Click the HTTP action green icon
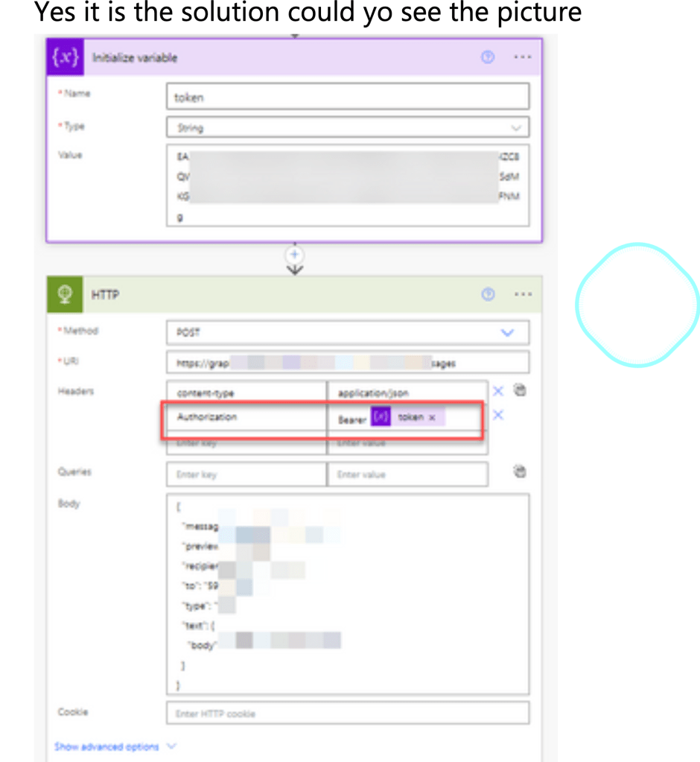Image resolution: width=700 pixels, height=762 pixels. (x=65, y=294)
